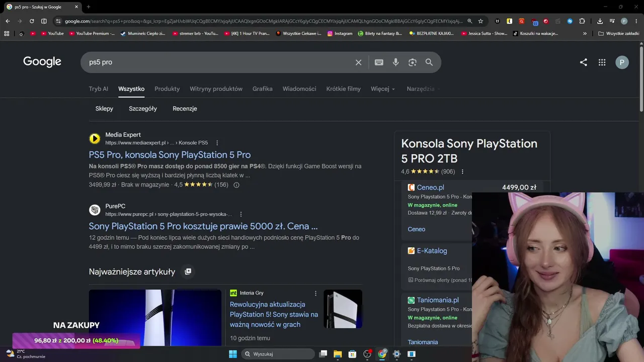This screenshot has width=644, height=362.
Task: Open the Interia Gry PlayStation 5 article
Action: coord(274,314)
